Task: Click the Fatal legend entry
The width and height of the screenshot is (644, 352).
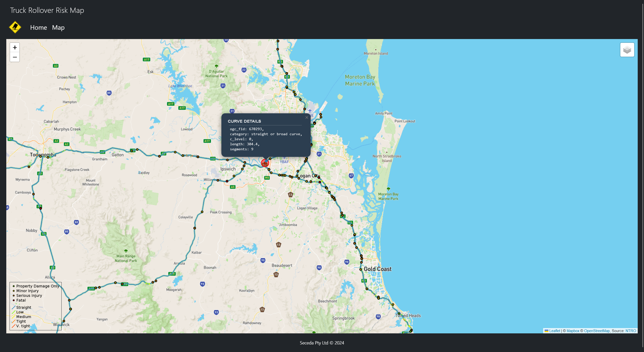Action: (x=21, y=300)
